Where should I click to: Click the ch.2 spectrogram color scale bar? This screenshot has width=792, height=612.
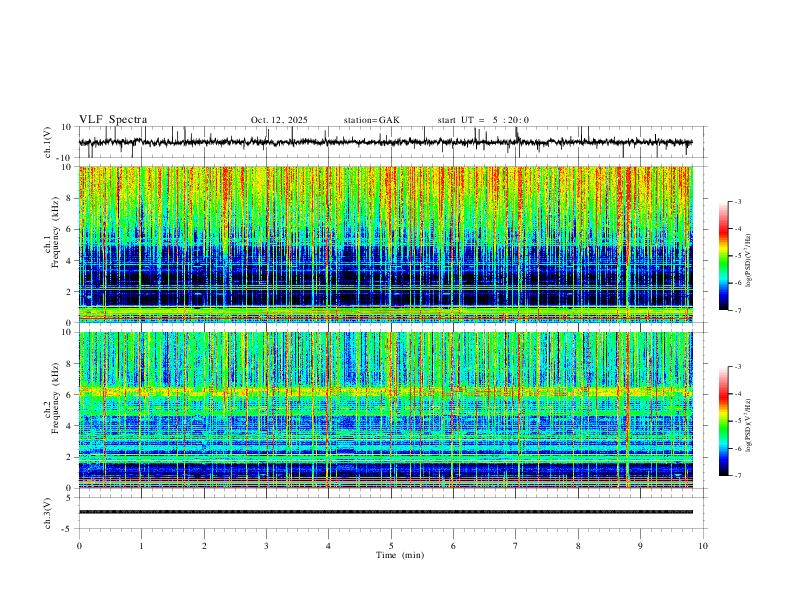[724, 421]
